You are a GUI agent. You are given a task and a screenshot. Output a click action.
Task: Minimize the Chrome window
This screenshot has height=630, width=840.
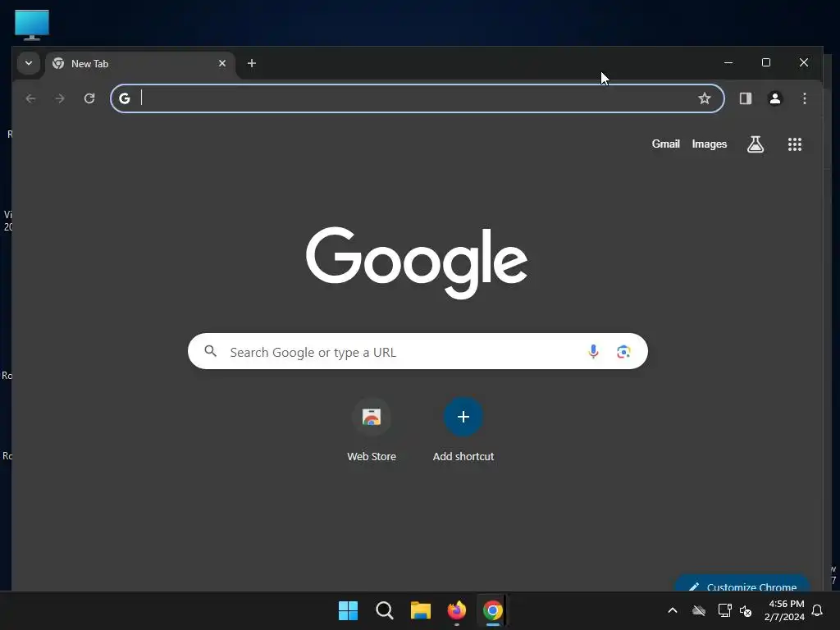coord(728,62)
